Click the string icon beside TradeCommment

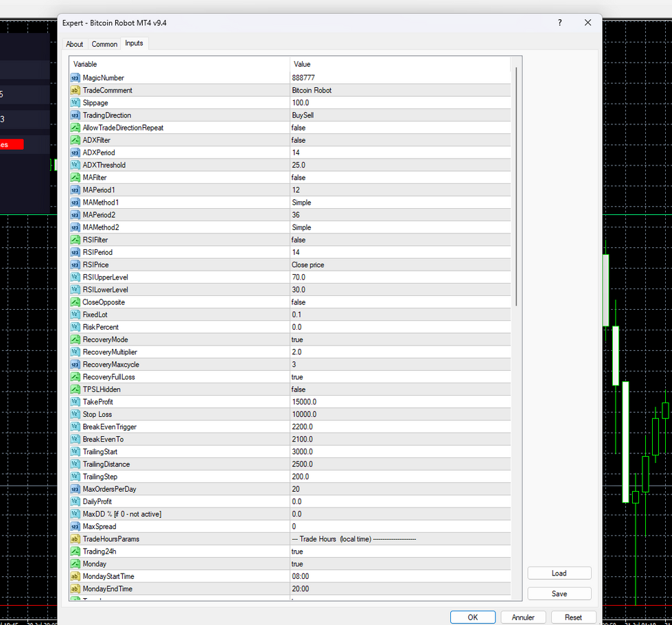coord(75,91)
